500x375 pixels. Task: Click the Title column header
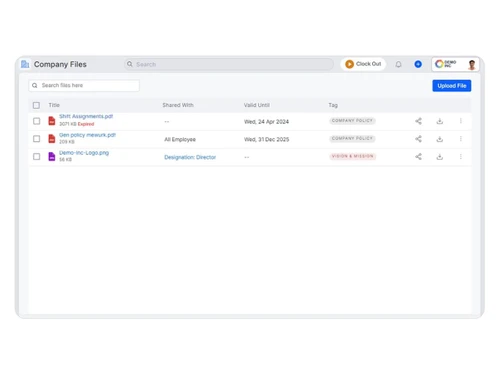(54, 105)
